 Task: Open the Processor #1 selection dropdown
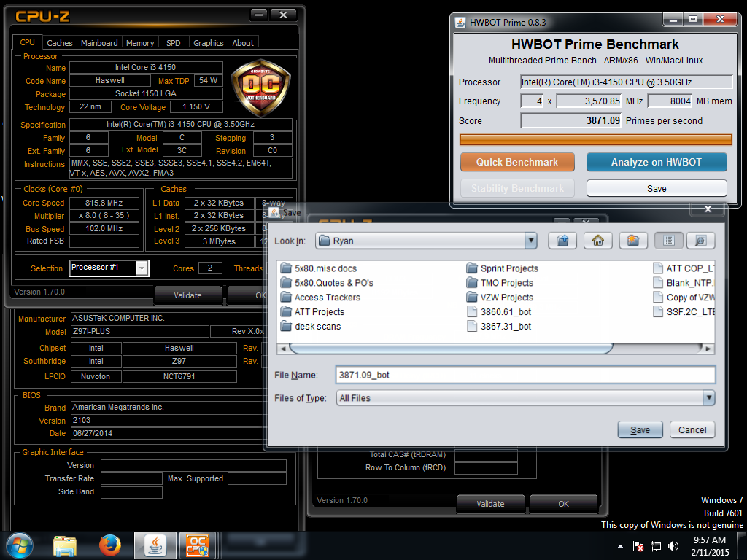click(x=141, y=268)
